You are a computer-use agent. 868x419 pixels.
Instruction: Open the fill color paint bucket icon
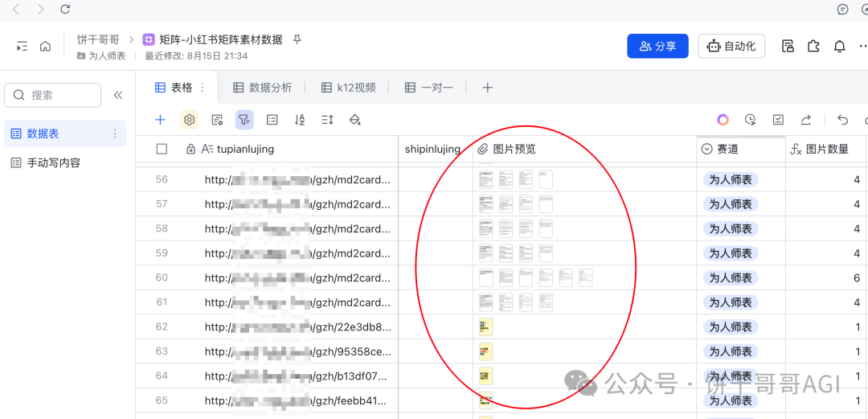355,120
